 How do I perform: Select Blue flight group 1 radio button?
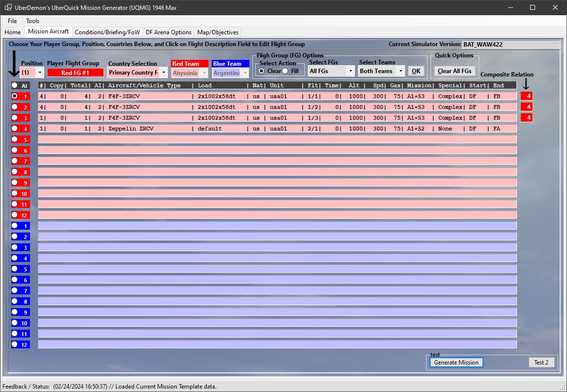[x=14, y=226]
